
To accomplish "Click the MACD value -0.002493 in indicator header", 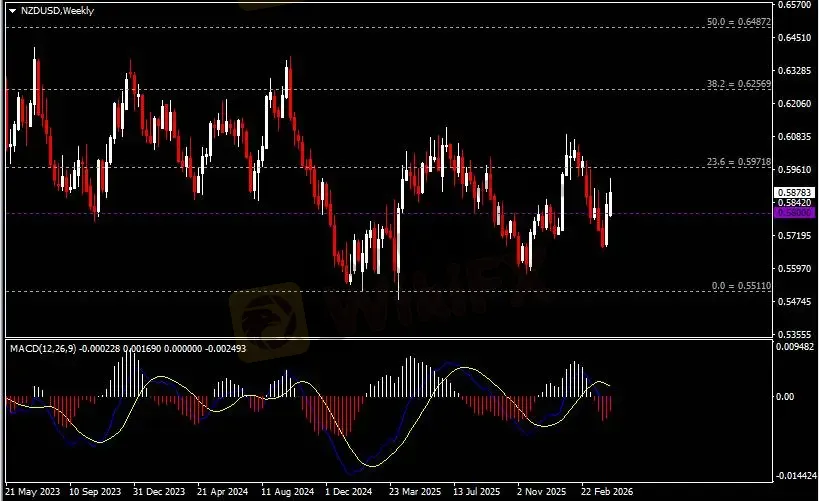I will pos(225,348).
